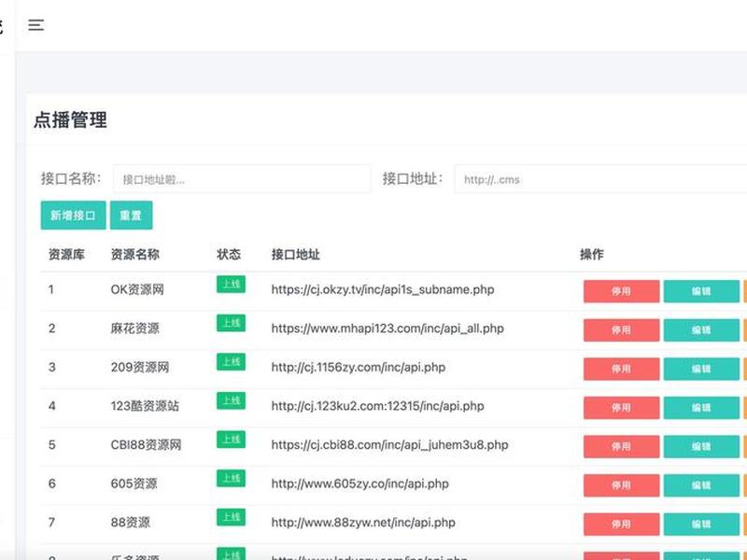The height and width of the screenshot is (560, 747).
Task: Click the 重置 button
Action: 131,216
